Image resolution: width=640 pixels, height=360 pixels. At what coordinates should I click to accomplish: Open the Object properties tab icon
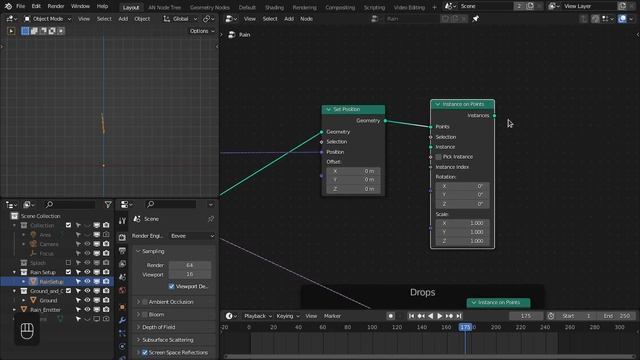[122, 307]
